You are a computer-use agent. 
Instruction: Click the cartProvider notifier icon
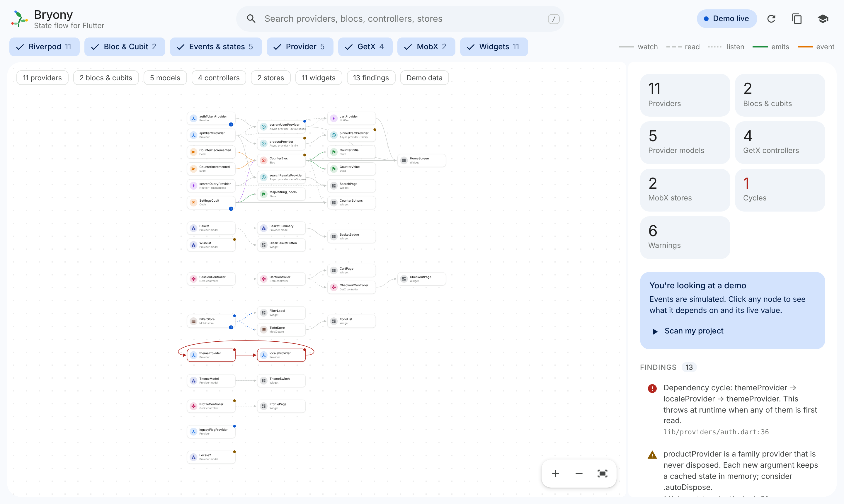pos(334,118)
